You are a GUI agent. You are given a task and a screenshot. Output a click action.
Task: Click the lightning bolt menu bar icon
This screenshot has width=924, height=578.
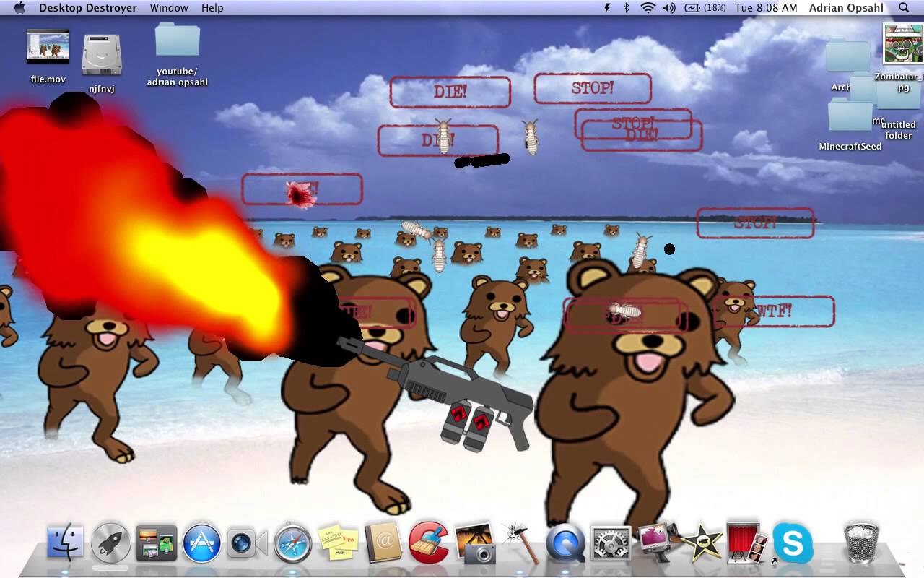pyautogui.click(x=607, y=8)
